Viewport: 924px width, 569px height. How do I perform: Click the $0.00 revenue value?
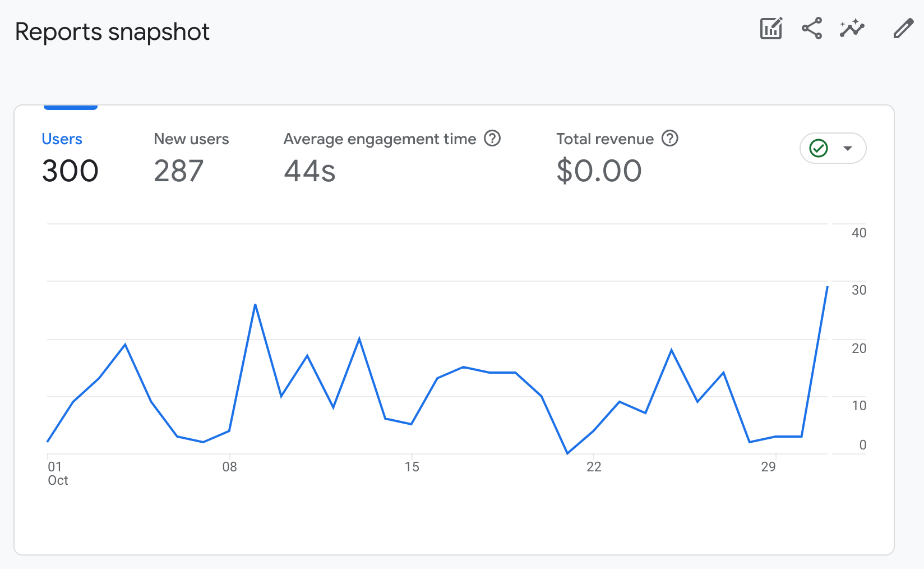[599, 171]
